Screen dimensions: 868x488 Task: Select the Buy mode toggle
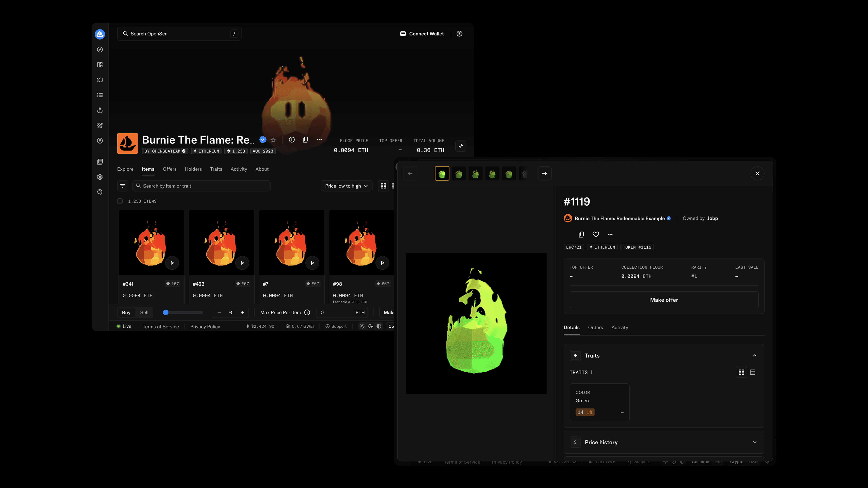coord(126,312)
